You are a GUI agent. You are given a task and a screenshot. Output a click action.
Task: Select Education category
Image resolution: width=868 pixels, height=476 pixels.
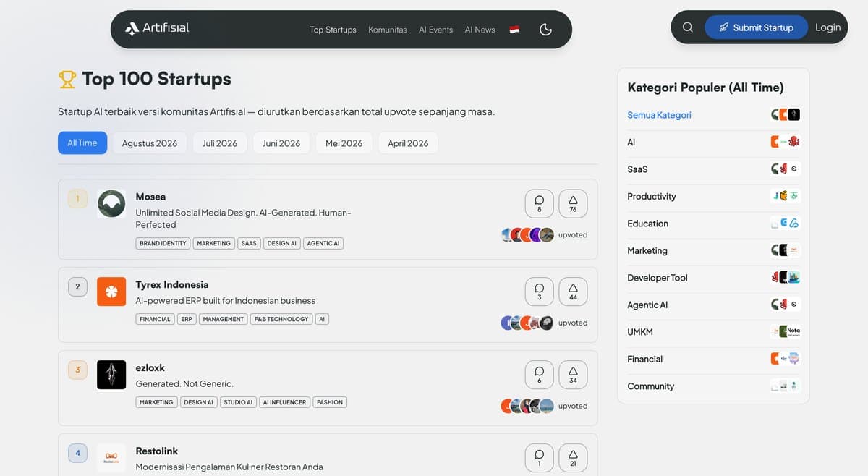648,224
